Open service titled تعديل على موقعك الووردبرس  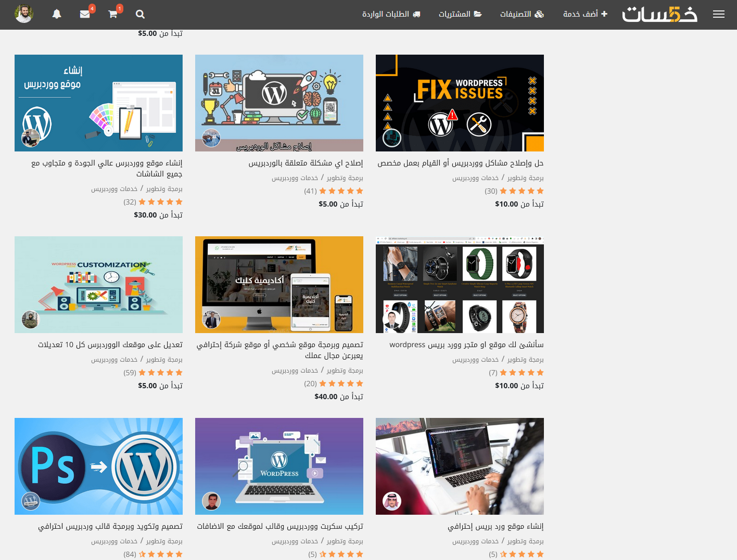110,345
